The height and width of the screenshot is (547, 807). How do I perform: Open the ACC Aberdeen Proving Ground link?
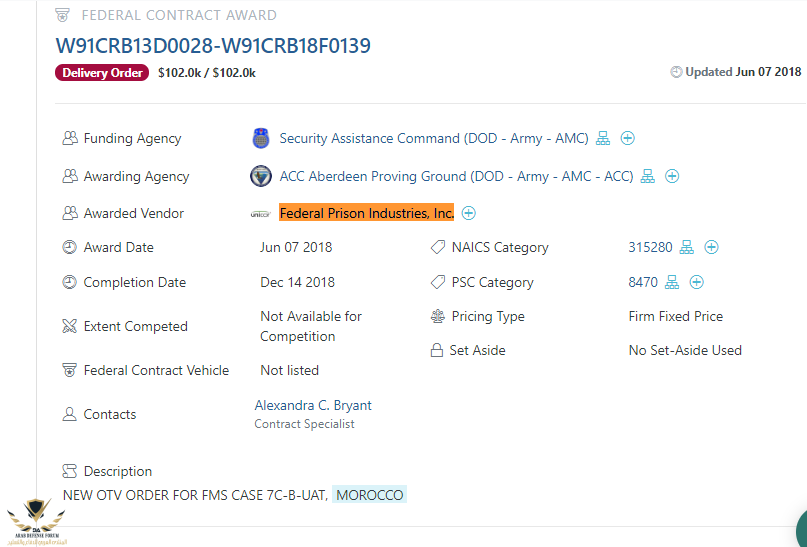point(456,177)
